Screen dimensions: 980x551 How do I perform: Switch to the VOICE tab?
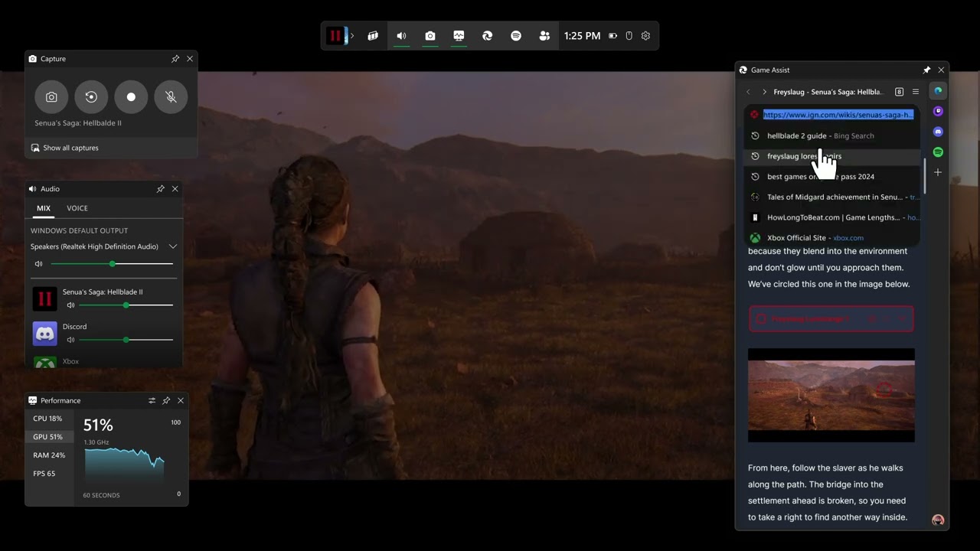click(77, 208)
